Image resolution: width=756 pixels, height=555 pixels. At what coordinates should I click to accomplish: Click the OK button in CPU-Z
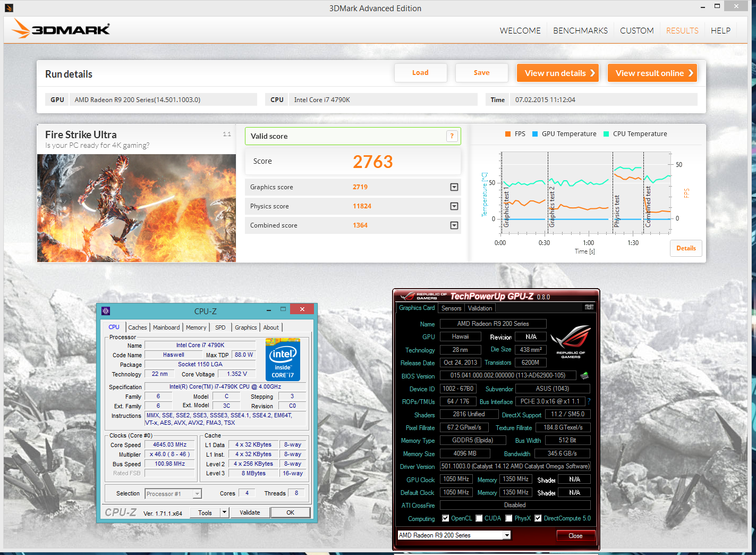tap(291, 512)
